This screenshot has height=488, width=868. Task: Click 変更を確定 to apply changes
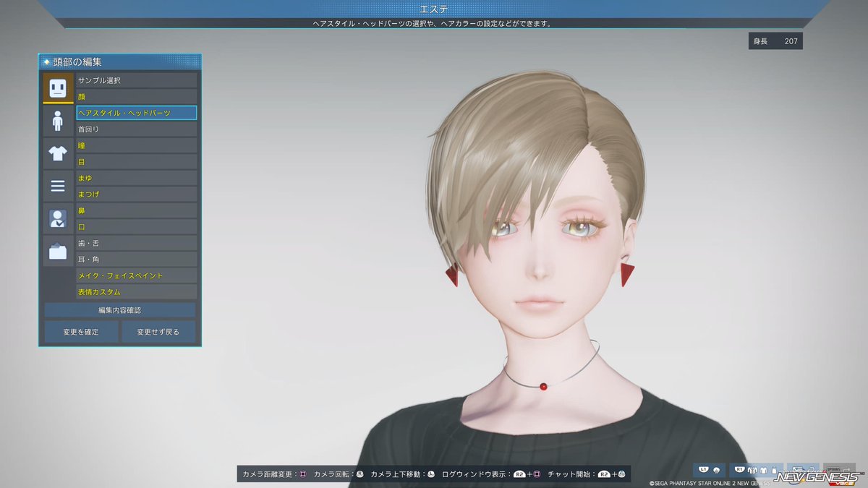tap(80, 332)
